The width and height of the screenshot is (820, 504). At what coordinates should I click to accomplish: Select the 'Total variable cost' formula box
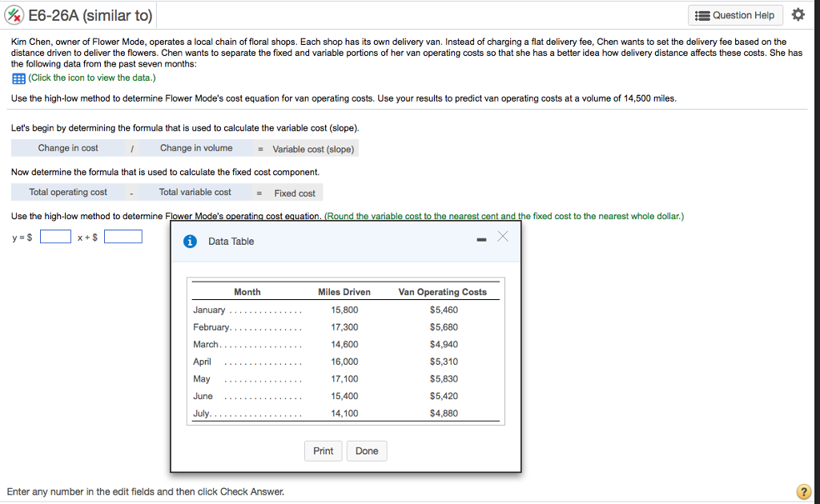tap(195, 192)
